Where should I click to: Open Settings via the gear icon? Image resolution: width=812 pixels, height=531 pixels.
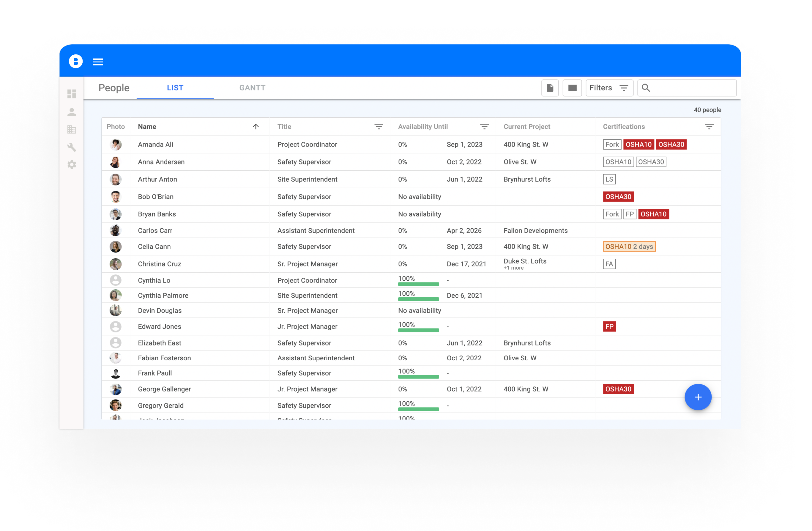click(x=72, y=165)
